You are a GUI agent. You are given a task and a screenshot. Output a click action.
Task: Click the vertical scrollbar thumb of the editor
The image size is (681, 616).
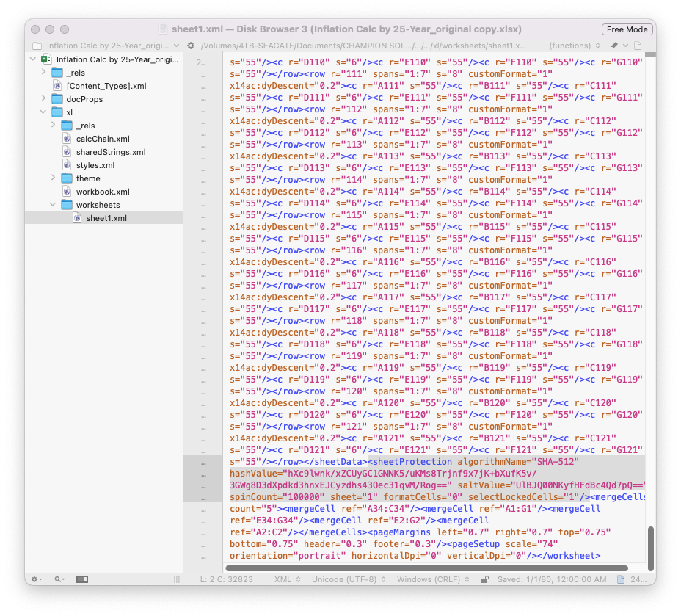click(x=651, y=548)
